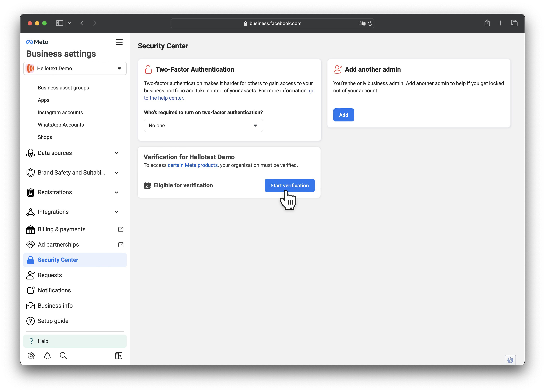Open Hellotext Demo business dropdown
Image resolution: width=545 pixels, height=392 pixels.
tap(75, 68)
